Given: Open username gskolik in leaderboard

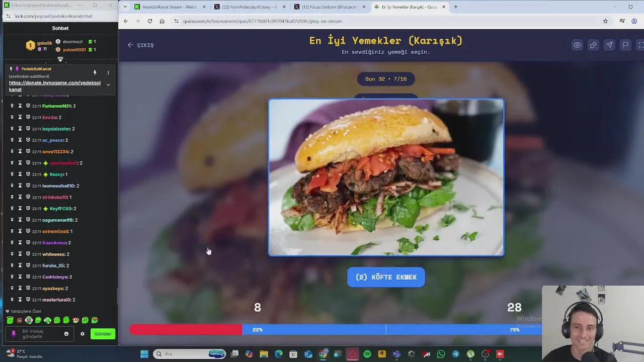Looking at the screenshot, I should 44,43.
